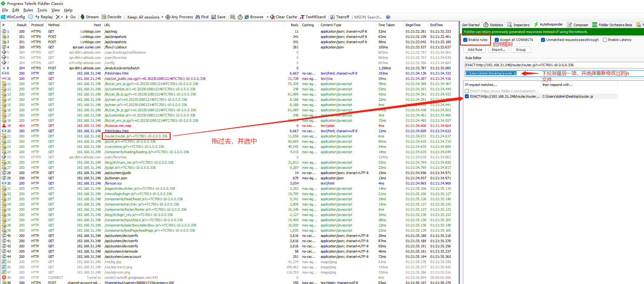
Task: Click the Remove (X) sessions icon
Action: (x=58, y=17)
